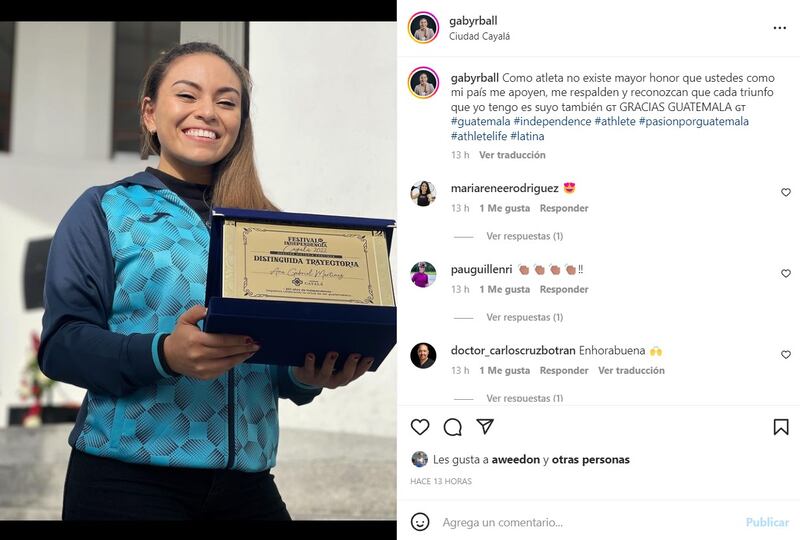This screenshot has width=800, height=540.
Task: Focus the Agrega un comentario field
Action: [587, 522]
